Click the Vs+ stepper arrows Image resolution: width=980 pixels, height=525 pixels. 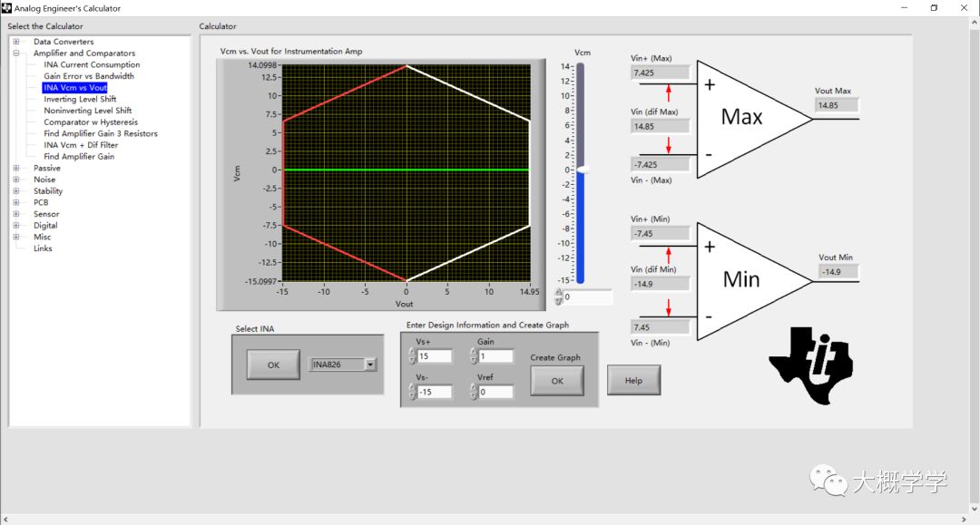tap(412, 355)
